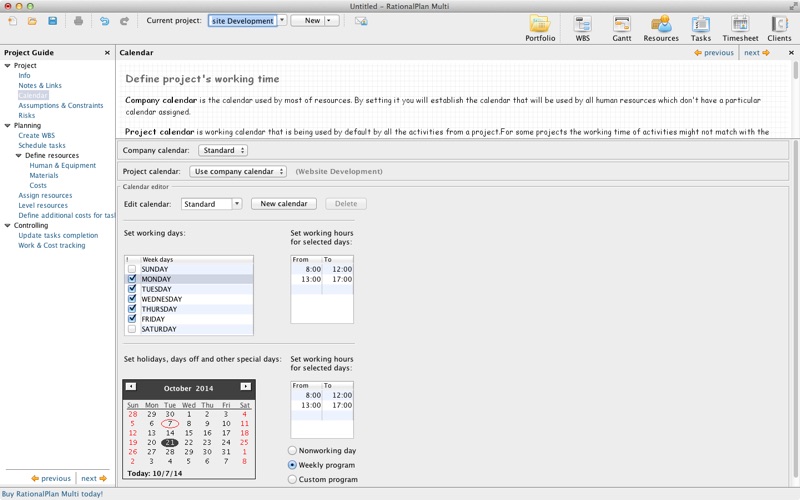Screen dimensions: 800x500
Task: Select October 14 in the calendar
Action: point(170,433)
